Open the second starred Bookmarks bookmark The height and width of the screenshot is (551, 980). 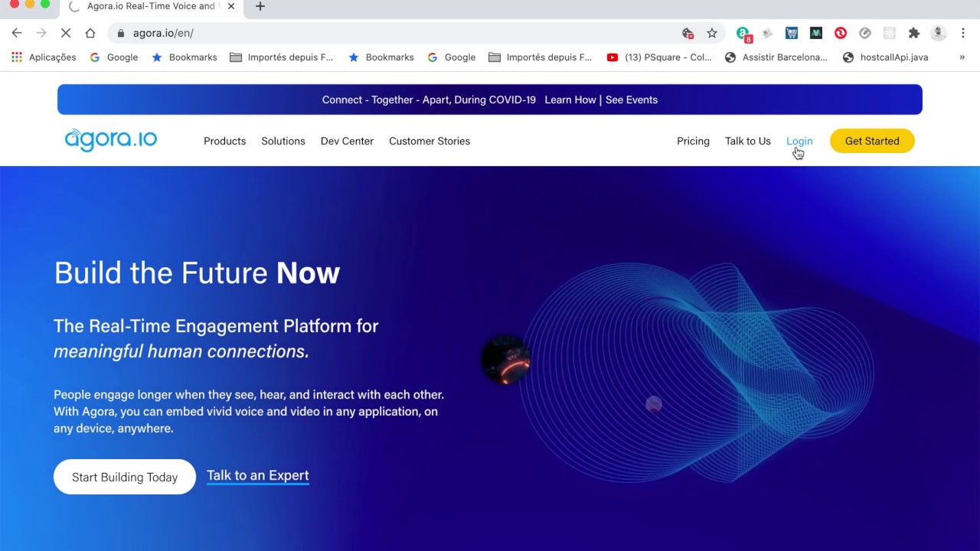point(381,57)
